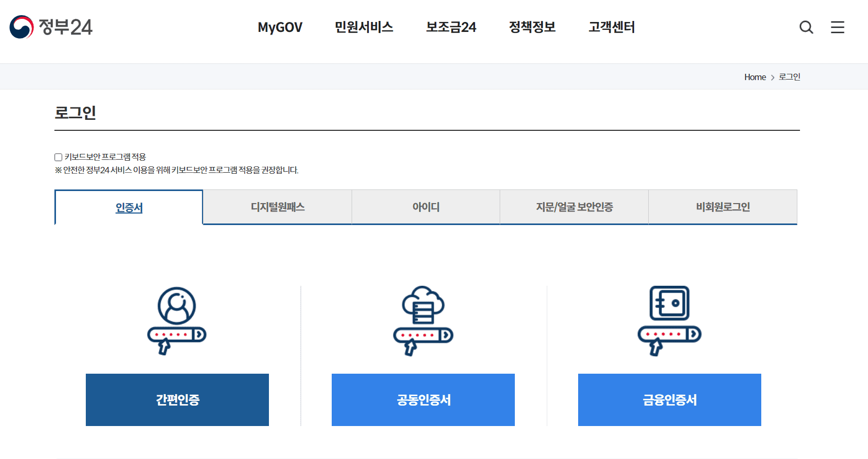Click the 정부24 logo
The image size is (868, 459).
point(51,27)
